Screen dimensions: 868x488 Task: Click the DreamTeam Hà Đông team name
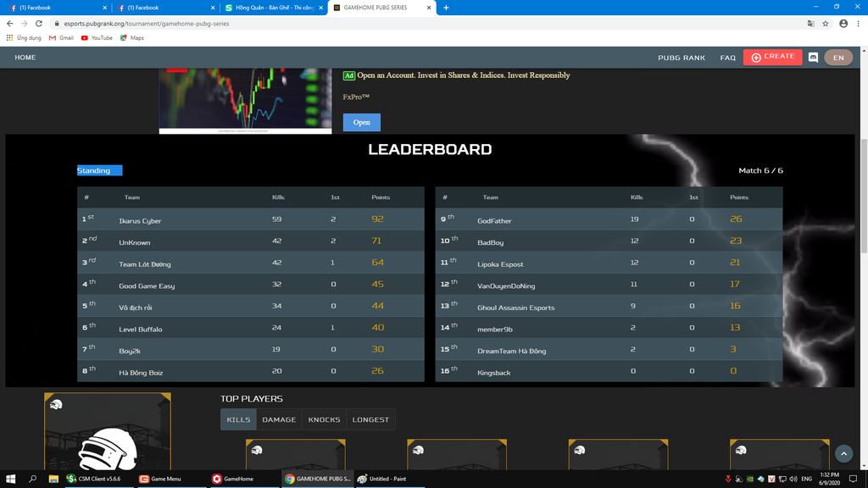[511, 351]
